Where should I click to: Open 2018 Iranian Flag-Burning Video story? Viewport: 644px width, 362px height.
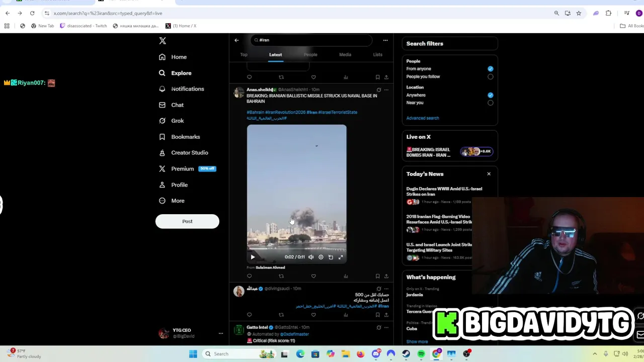pos(439,219)
